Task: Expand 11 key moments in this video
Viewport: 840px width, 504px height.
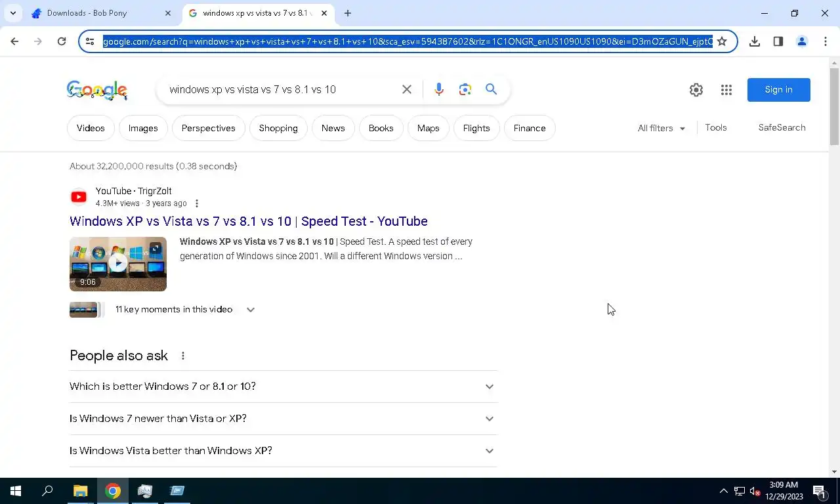Action: (251, 310)
